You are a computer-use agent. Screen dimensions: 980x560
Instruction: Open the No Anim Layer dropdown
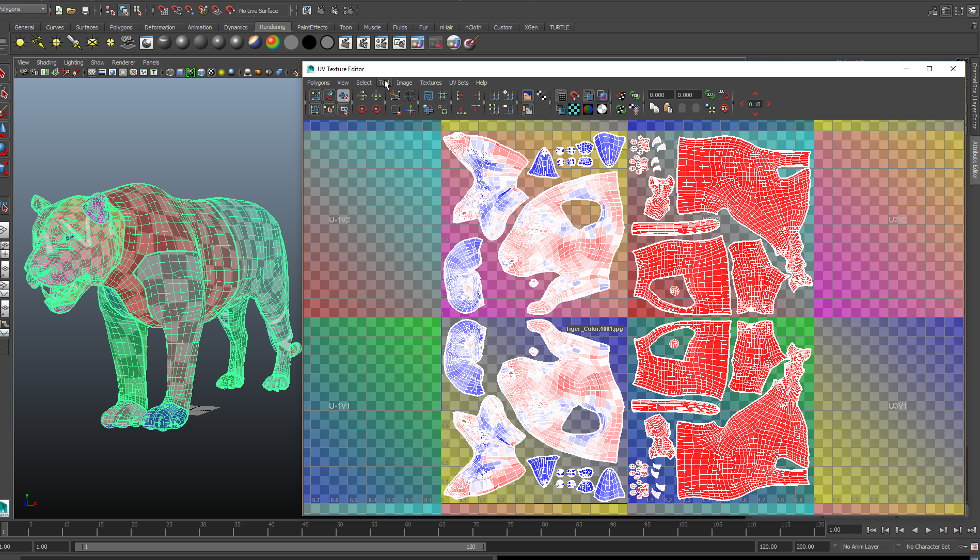866,546
